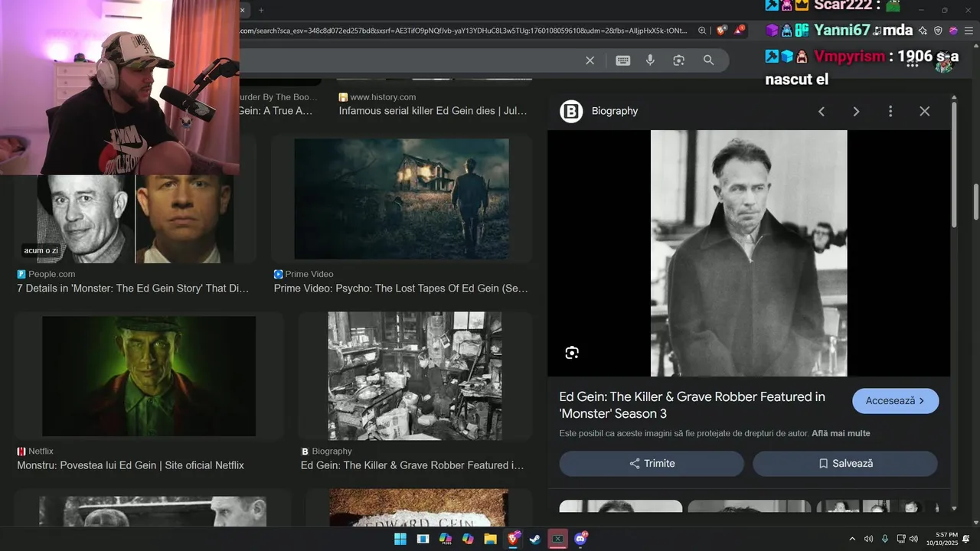Open the zoom indicator in the address bar
Image resolution: width=980 pixels, height=551 pixels.
(x=702, y=31)
